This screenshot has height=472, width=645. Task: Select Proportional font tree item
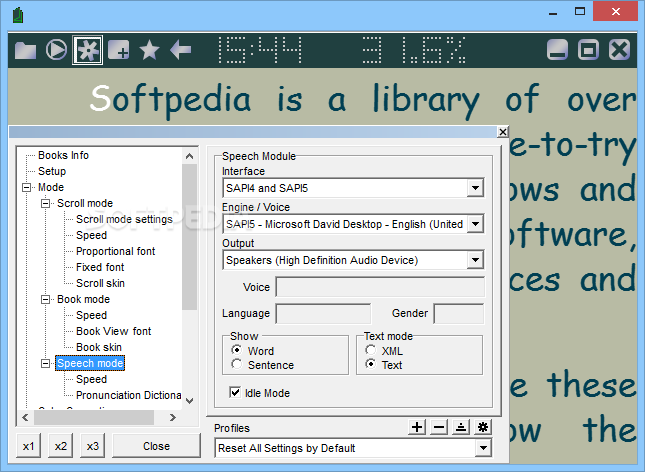[x=116, y=251]
